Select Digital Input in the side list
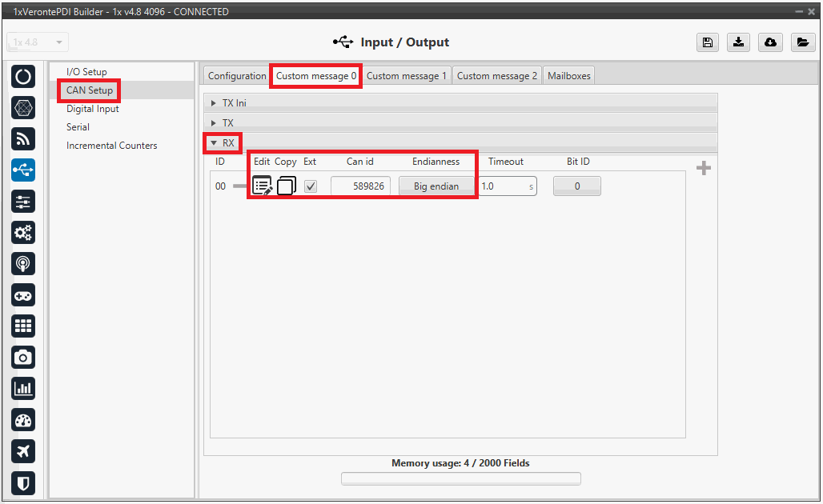The height and width of the screenshot is (504, 823). (92, 109)
